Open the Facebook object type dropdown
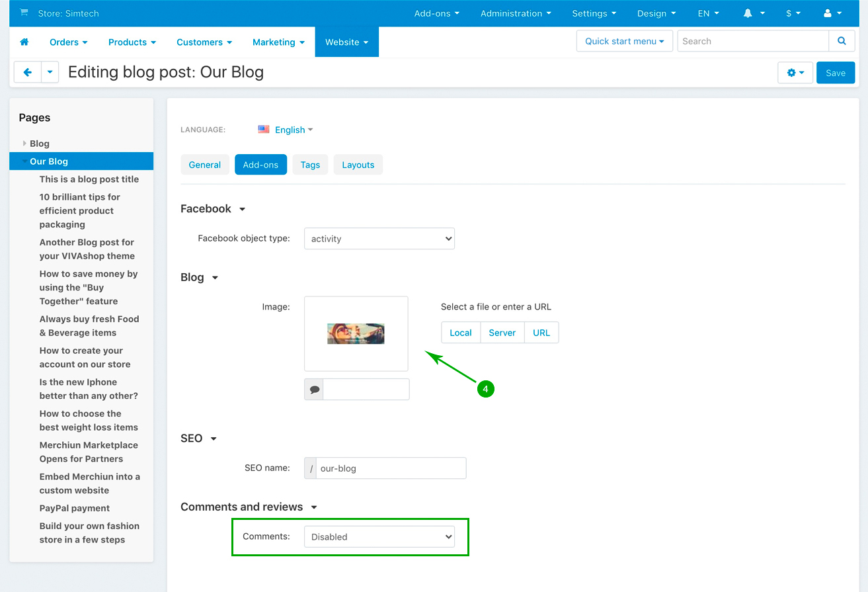The height and width of the screenshot is (592, 868). click(379, 239)
